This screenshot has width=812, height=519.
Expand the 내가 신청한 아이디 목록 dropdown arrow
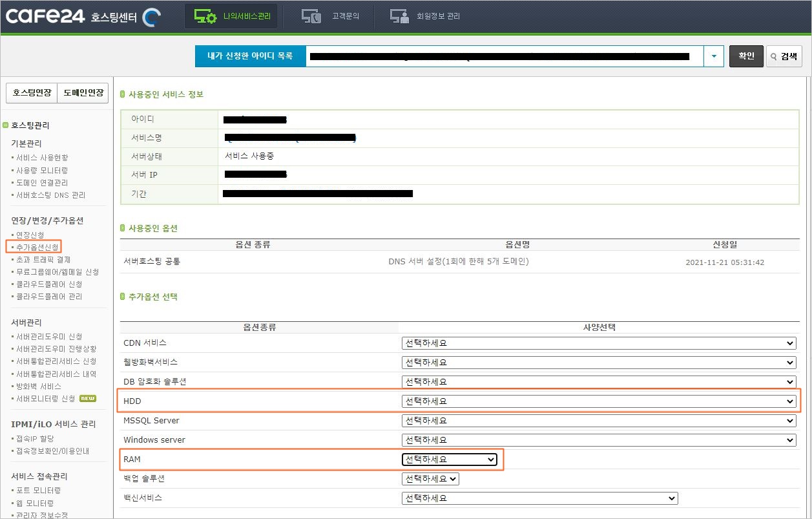713,56
